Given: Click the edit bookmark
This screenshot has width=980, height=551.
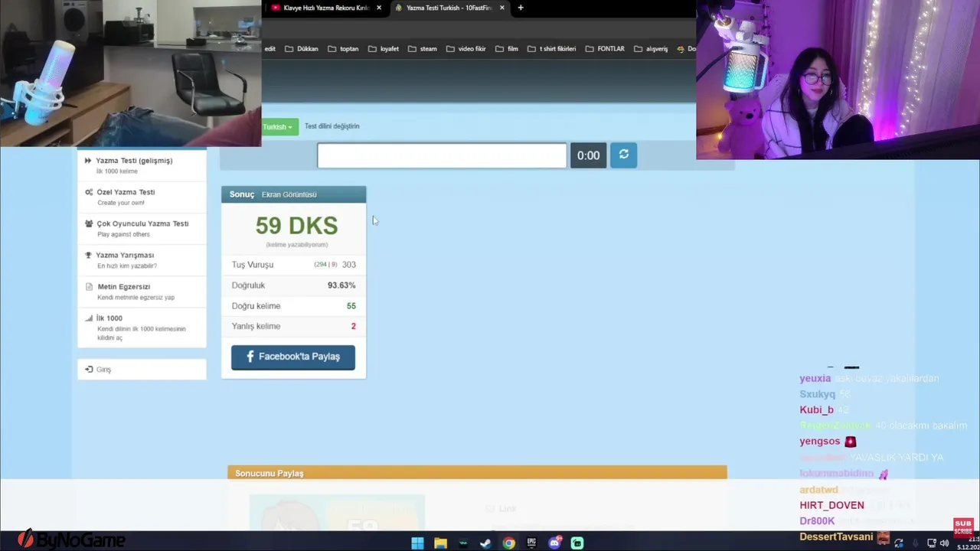Looking at the screenshot, I should 269,49.
